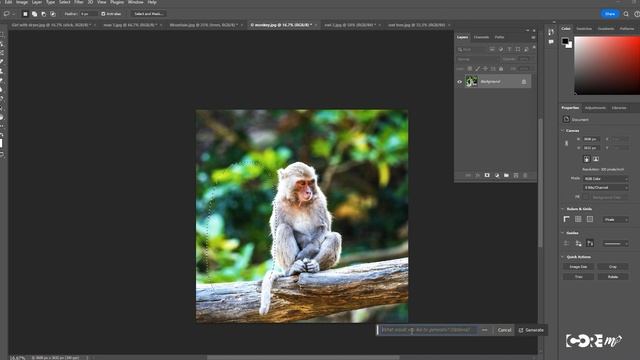The height and width of the screenshot is (360, 640).
Task: Switch to the Libraries tab
Action: pos(619,108)
